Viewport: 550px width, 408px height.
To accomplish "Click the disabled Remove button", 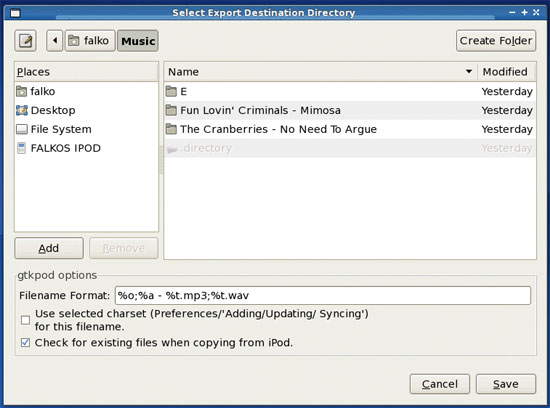I will [123, 248].
